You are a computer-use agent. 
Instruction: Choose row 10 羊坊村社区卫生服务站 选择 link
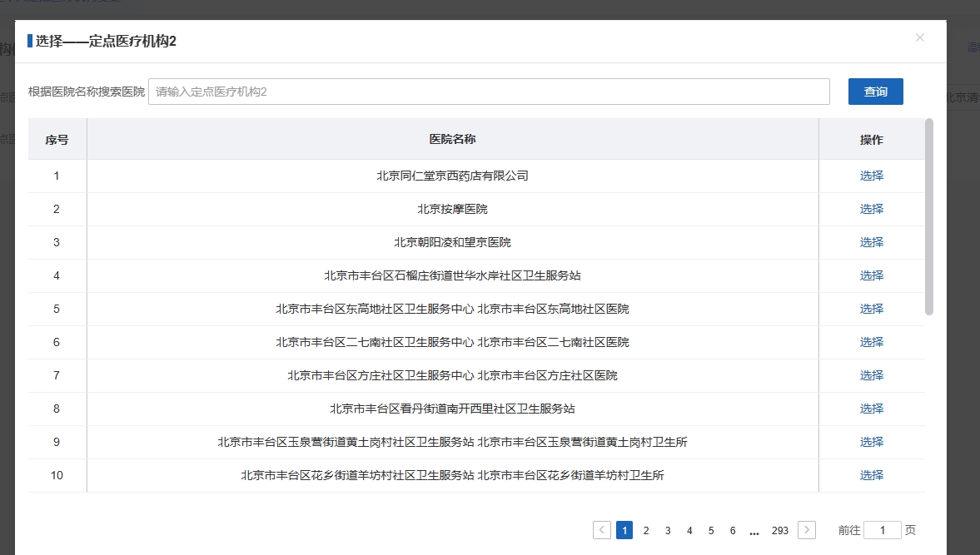(871, 475)
